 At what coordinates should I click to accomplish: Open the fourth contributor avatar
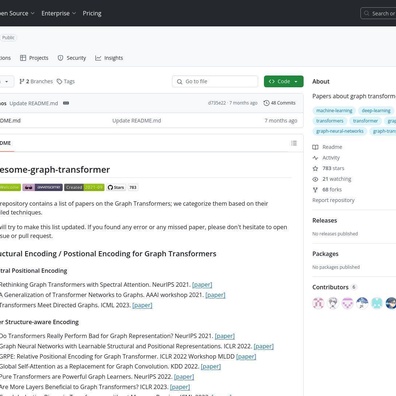tap(362, 303)
